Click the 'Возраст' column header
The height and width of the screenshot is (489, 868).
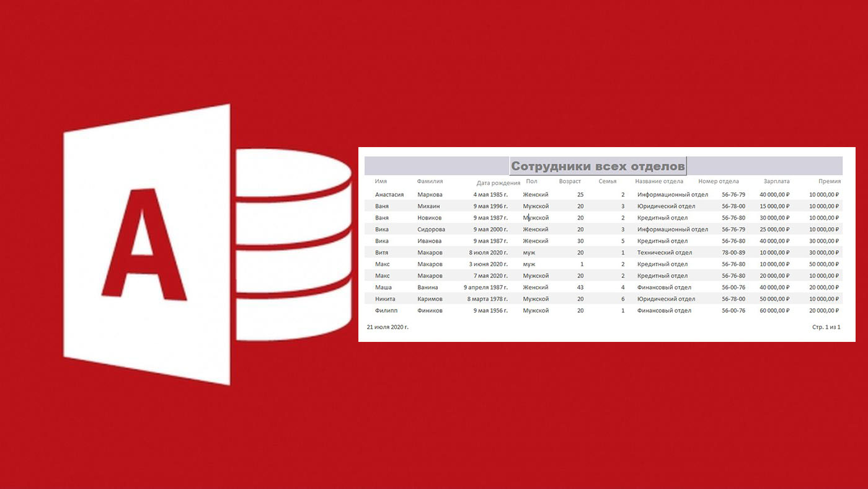pos(570,181)
